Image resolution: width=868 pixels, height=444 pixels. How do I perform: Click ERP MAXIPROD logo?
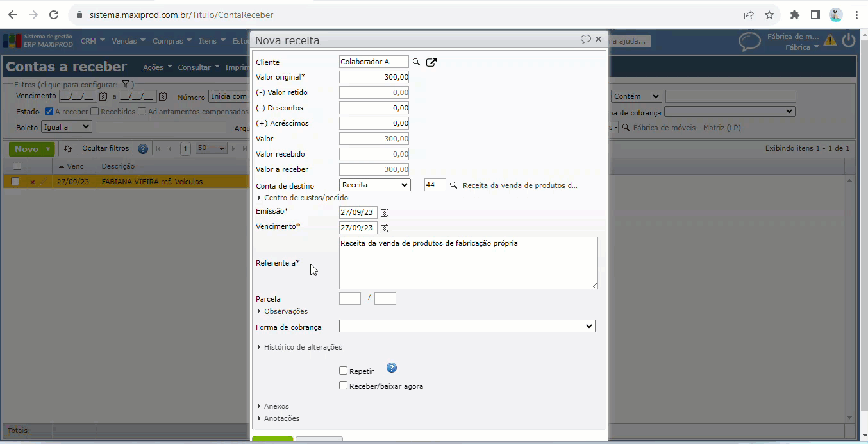tap(38, 41)
